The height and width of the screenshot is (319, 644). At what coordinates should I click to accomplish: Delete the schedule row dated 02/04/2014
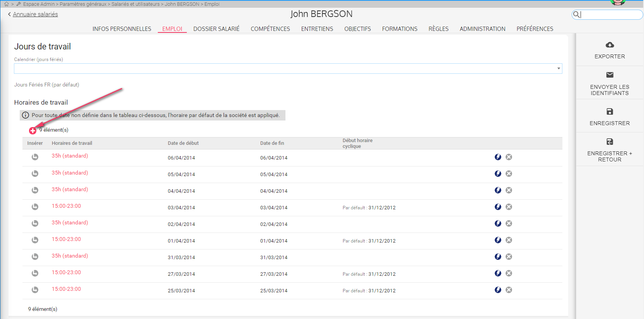[509, 223]
